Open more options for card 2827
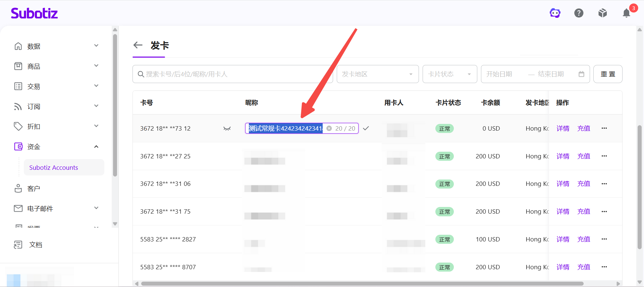 tap(604, 239)
